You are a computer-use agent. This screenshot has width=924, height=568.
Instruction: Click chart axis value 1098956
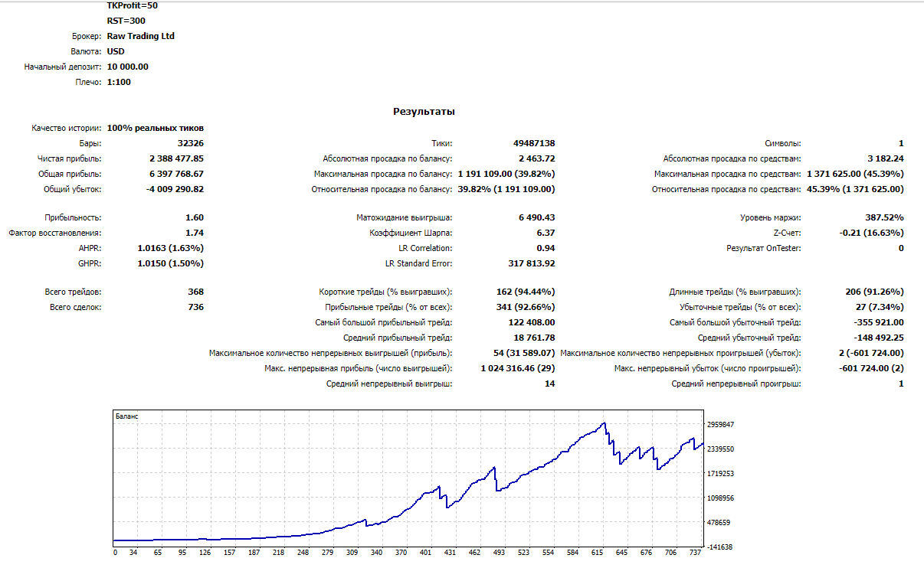tap(721, 498)
